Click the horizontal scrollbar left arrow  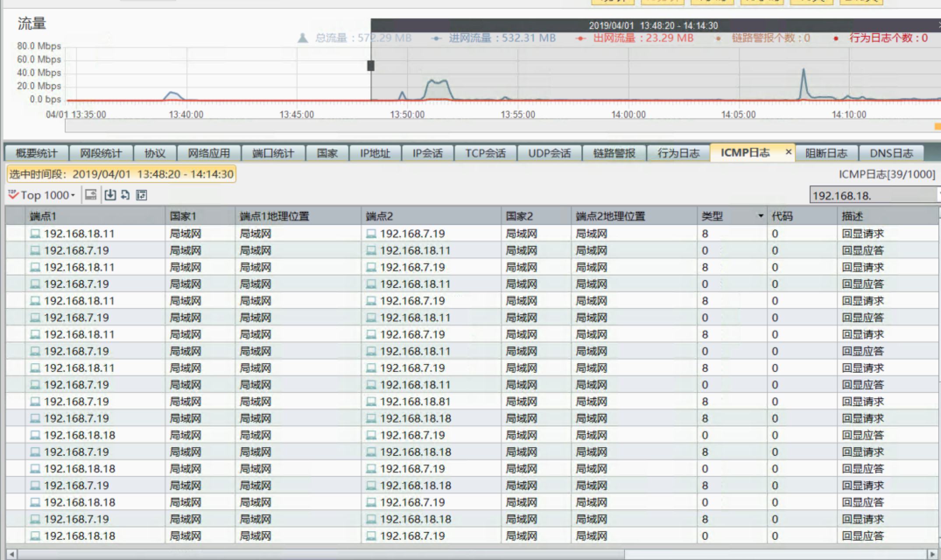(11, 554)
